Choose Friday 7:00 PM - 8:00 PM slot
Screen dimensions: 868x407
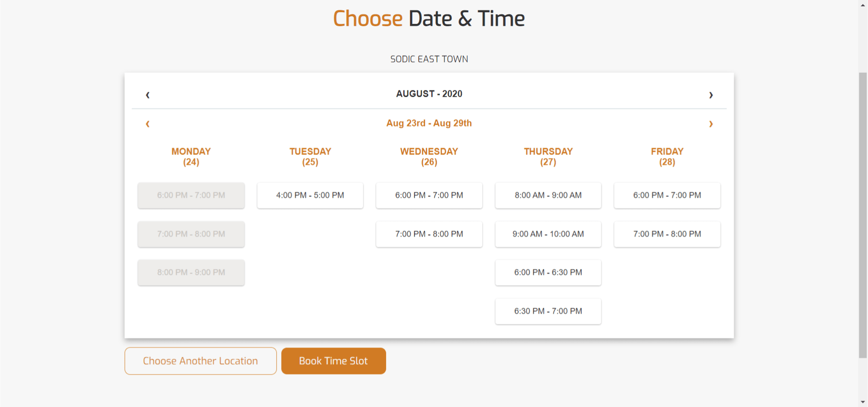pyautogui.click(x=667, y=234)
